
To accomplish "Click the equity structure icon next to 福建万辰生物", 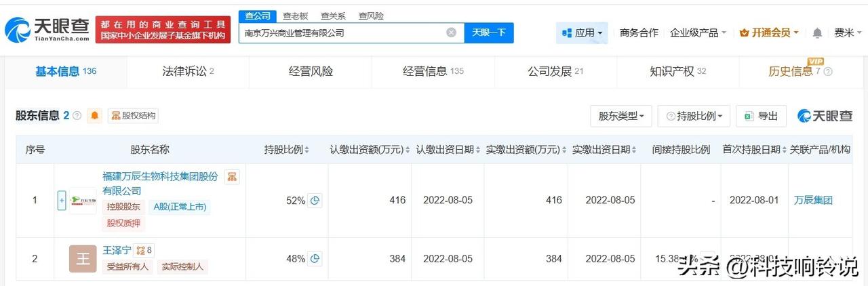I will [232, 176].
